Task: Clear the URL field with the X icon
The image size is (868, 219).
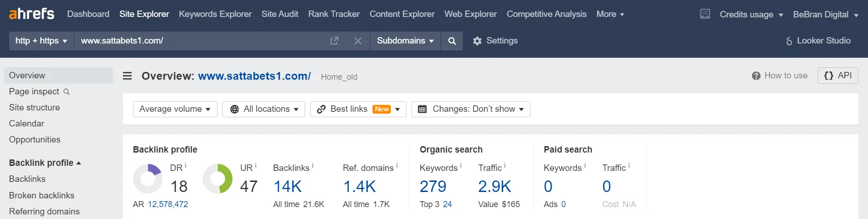Action: click(358, 41)
